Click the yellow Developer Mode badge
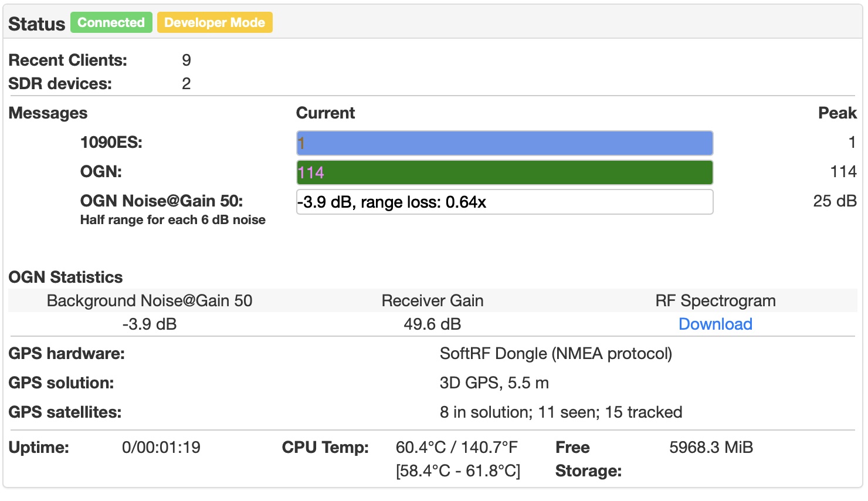This screenshot has height=501, width=868. pos(215,23)
